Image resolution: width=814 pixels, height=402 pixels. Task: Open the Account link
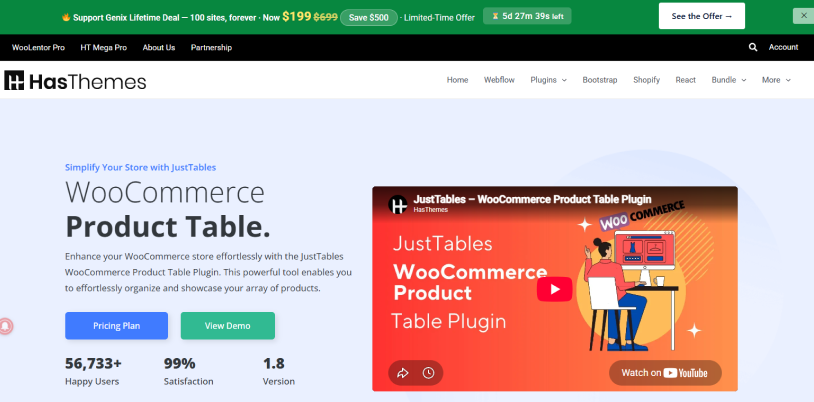click(783, 47)
